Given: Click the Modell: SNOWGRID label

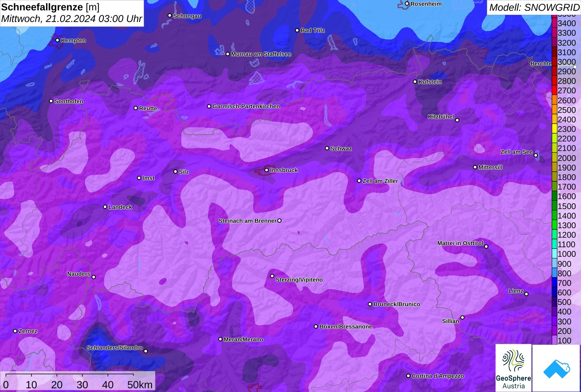Looking at the screenshot, I should coord(534,7).
